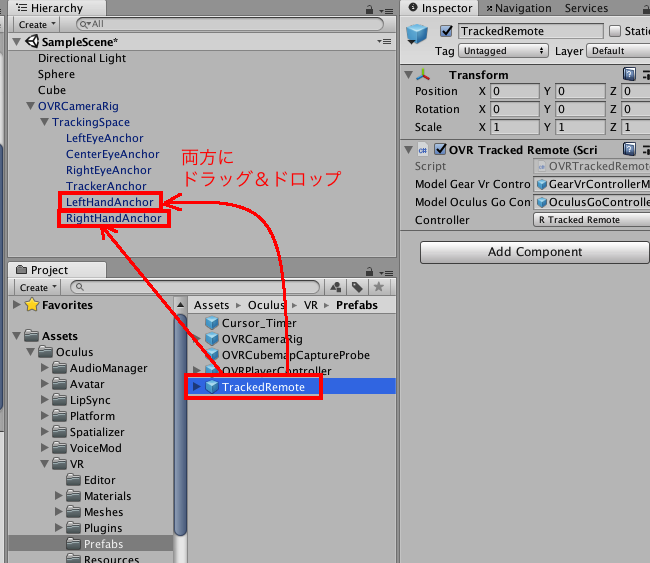Collapse the Transform component foldout
650x563 pixels.
click(x=408, y=75)
